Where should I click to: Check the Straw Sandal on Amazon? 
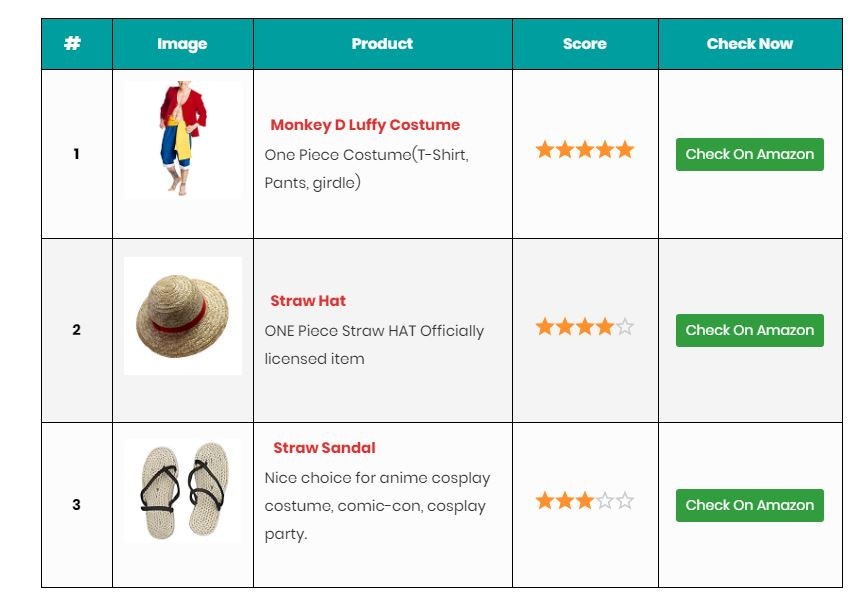tap(749, 505)
